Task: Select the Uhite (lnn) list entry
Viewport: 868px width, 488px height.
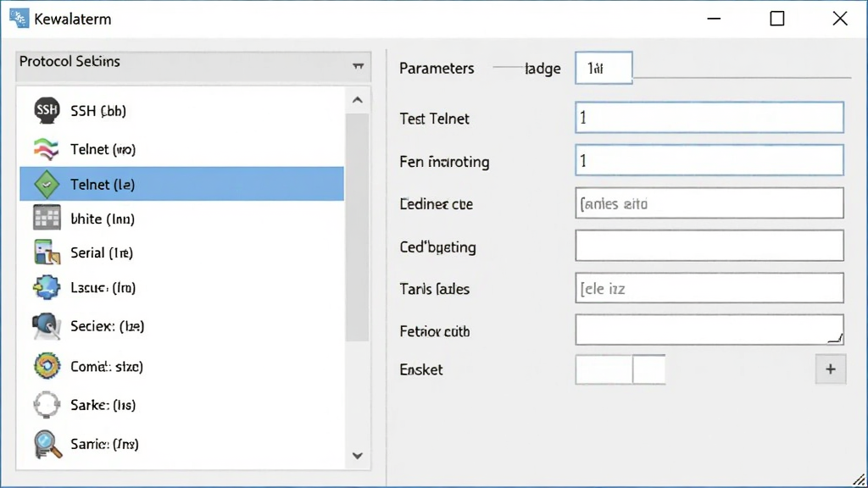Action: pyautogui.click(x=181, y=219)
